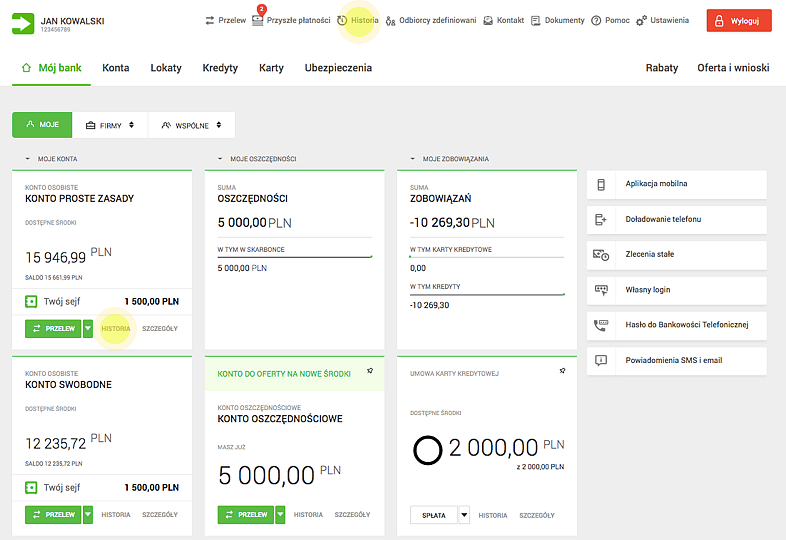
Task: Open the FIRMY dropdown
Action: tap(110, 125)
